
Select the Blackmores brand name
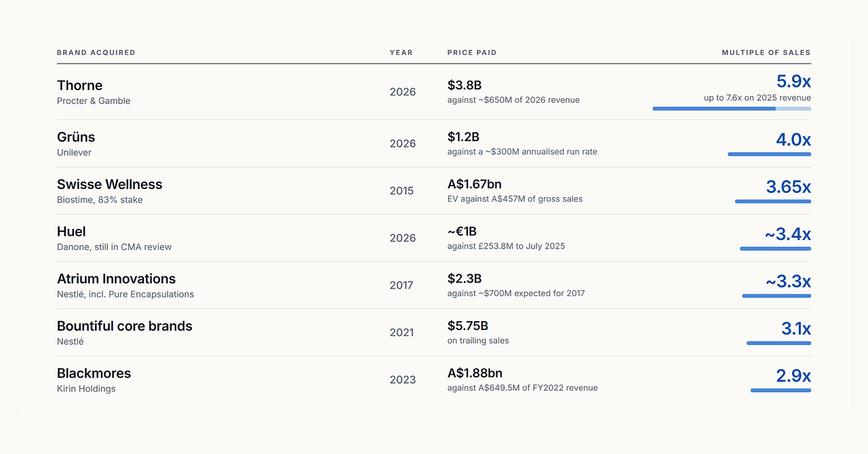[x=94, y=373]
